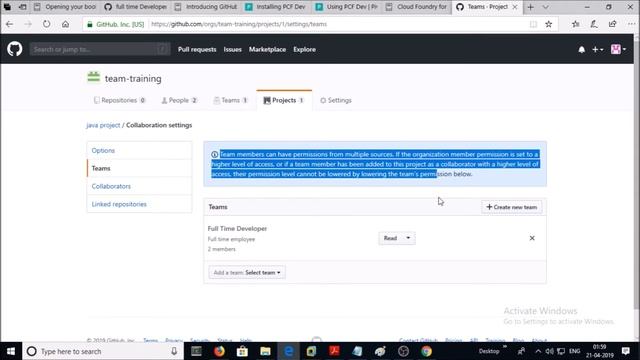Screen dimensions: 640x360
Task: Remove Full Time Developer team with X
Action: tap(532, 238)
